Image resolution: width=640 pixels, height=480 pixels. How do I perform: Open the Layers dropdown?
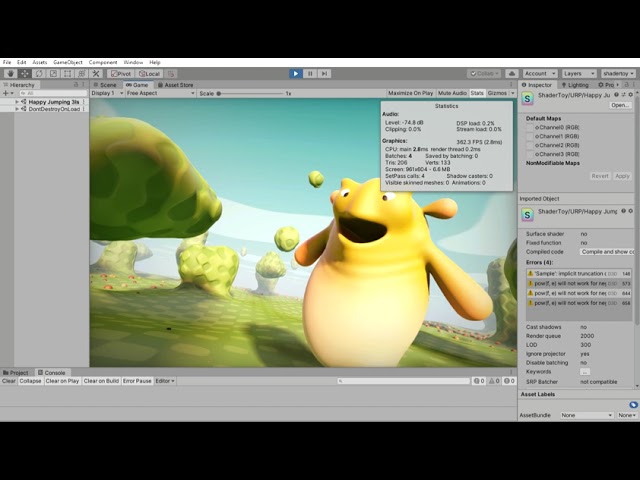coord(579,73)
